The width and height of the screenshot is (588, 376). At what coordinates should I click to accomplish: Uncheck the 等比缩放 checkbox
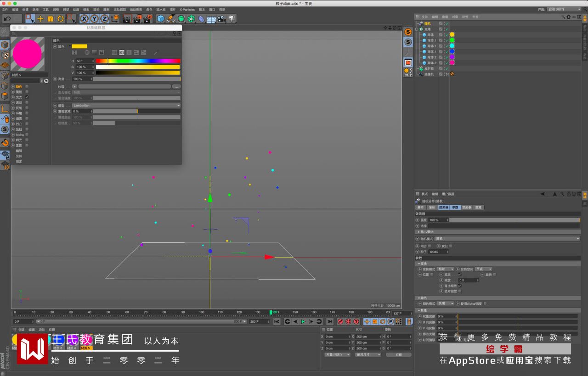(459, 286)
